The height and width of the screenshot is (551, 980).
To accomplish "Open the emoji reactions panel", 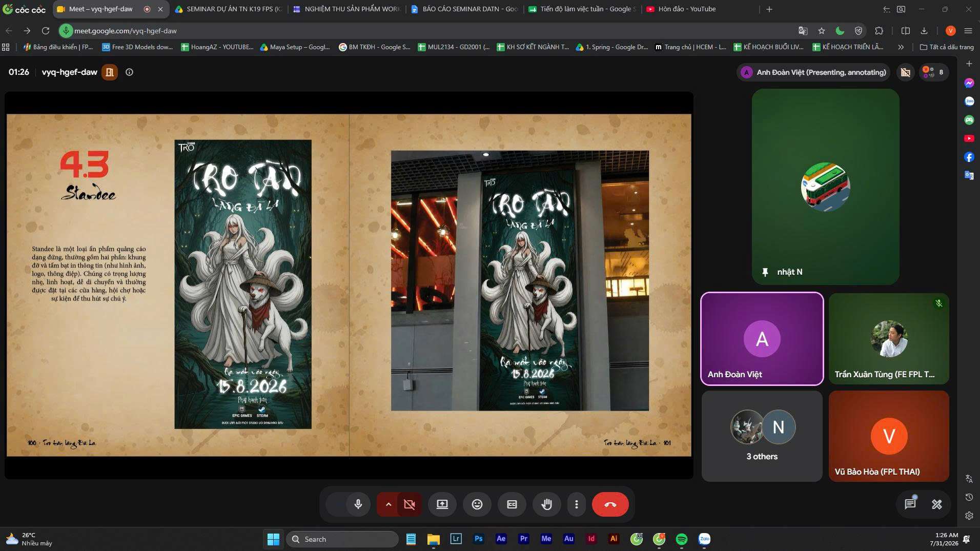I will tap(477, 504).
